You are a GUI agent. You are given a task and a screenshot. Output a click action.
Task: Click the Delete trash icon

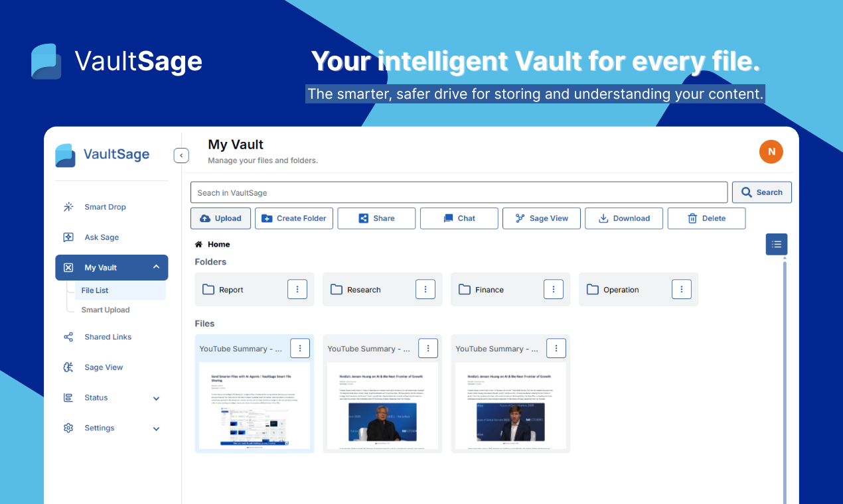pos(691,218)
